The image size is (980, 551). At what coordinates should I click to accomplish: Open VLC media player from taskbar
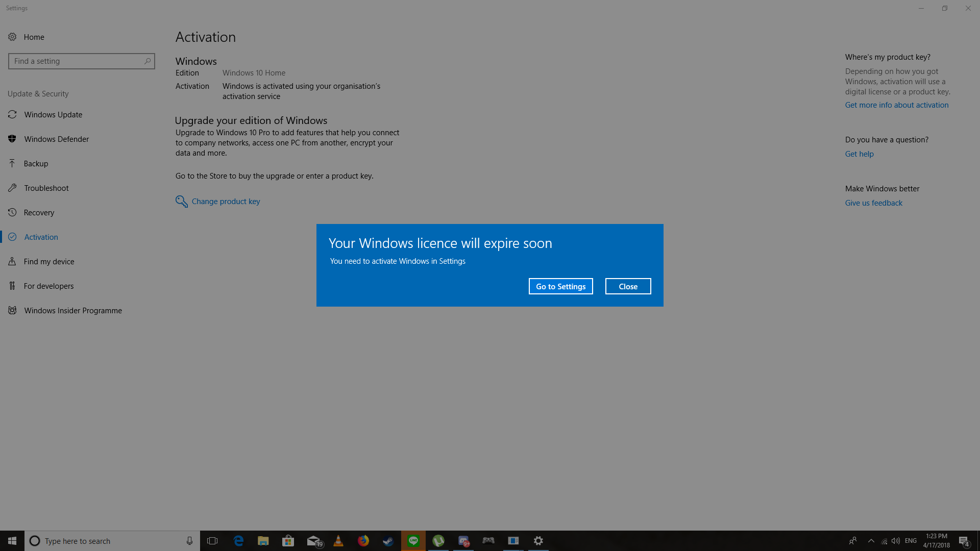[x=338, y=541]
